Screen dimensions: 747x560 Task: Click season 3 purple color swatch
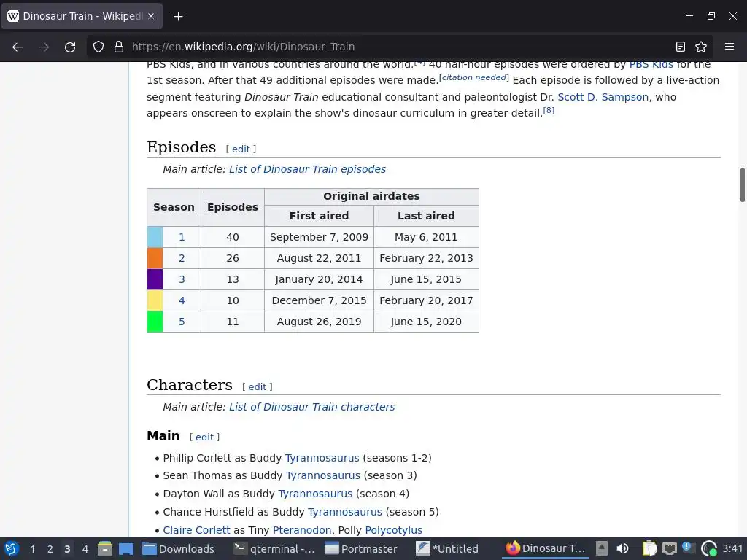pos(155,279)
